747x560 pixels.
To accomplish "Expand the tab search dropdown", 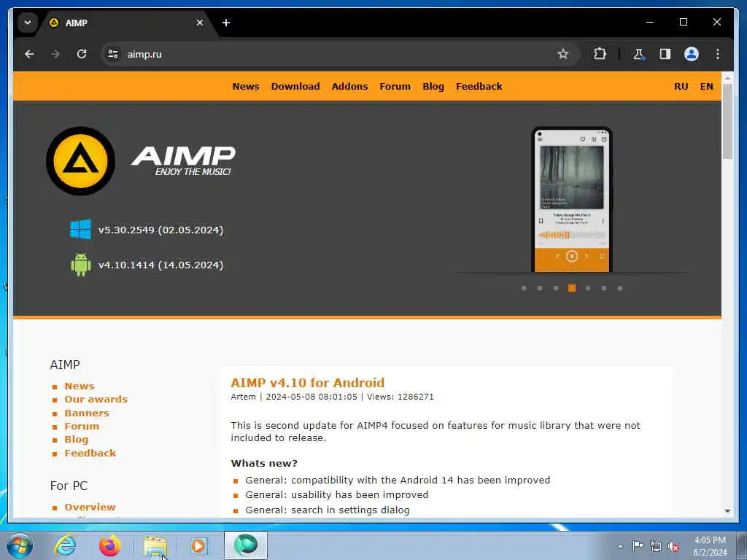I will [x=28, y=23].
